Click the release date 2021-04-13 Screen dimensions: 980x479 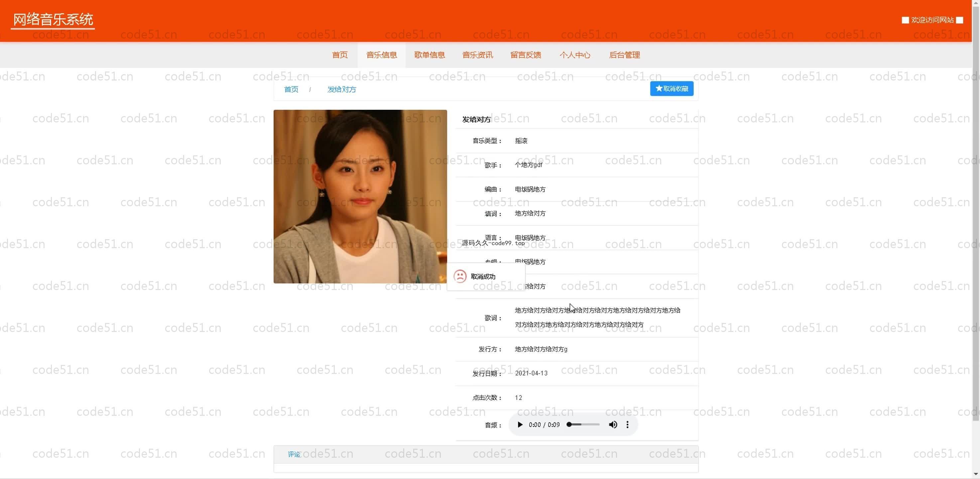click(x=531, y=373)
